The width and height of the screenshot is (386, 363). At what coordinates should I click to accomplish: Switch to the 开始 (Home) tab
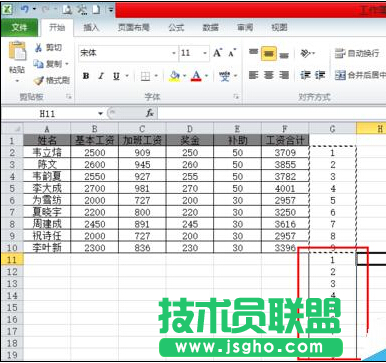(x=57, y=27)
